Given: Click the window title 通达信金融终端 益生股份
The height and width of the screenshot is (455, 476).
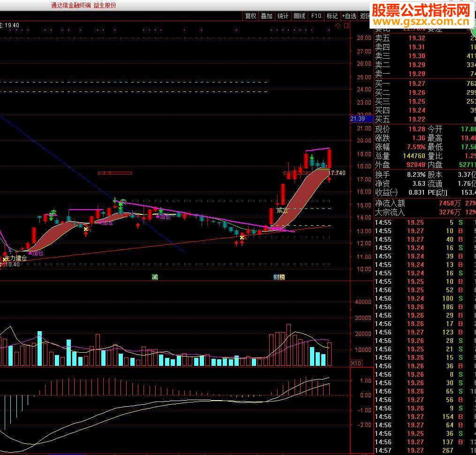Looking at the screenshot, I should [83, 5].
